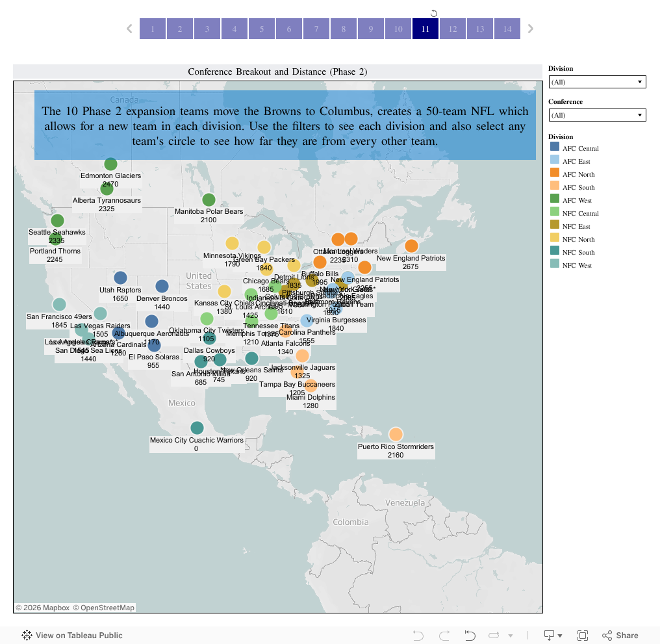Click the Tableau logo next to View on Tableau Public
Viewport: 660px width, 644px height.
26,635
